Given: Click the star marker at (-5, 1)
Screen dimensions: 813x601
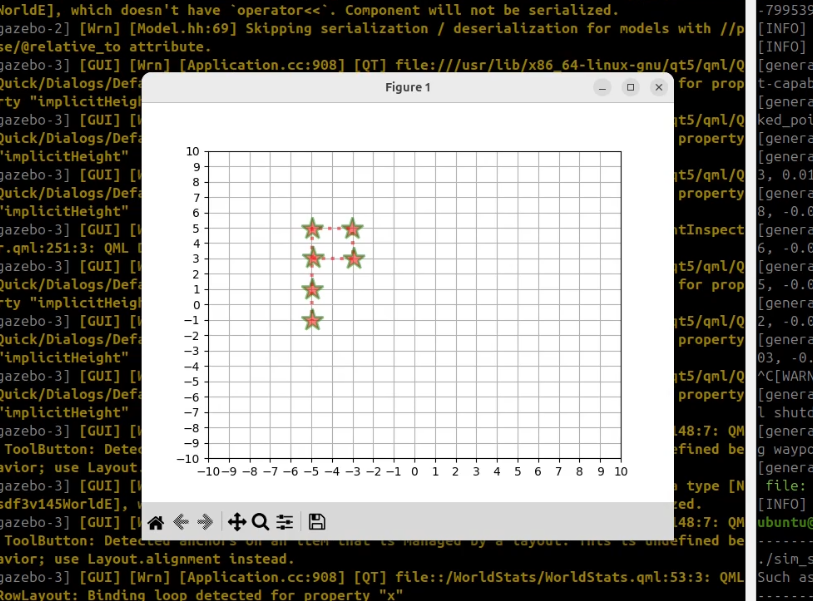Looking at the screenshot, I should pyautogui.click(x=312, y=290).
